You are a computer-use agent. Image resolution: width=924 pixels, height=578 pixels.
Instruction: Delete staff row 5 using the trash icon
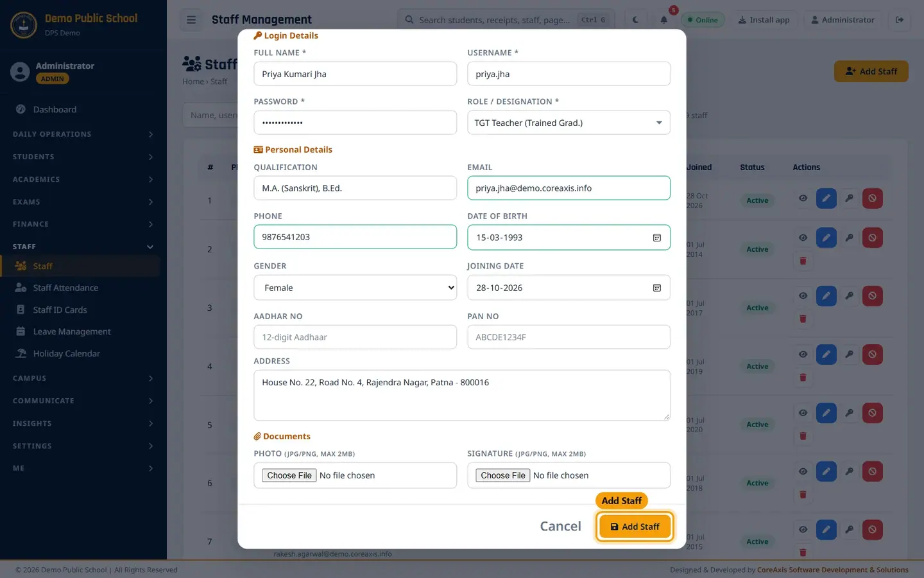click(803, 436)
